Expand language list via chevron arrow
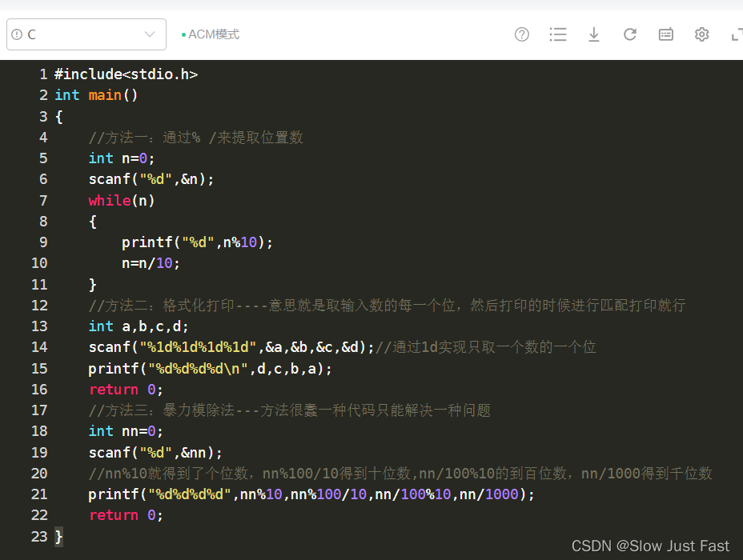Screen dimensions: 743x560 pos(150,34)
